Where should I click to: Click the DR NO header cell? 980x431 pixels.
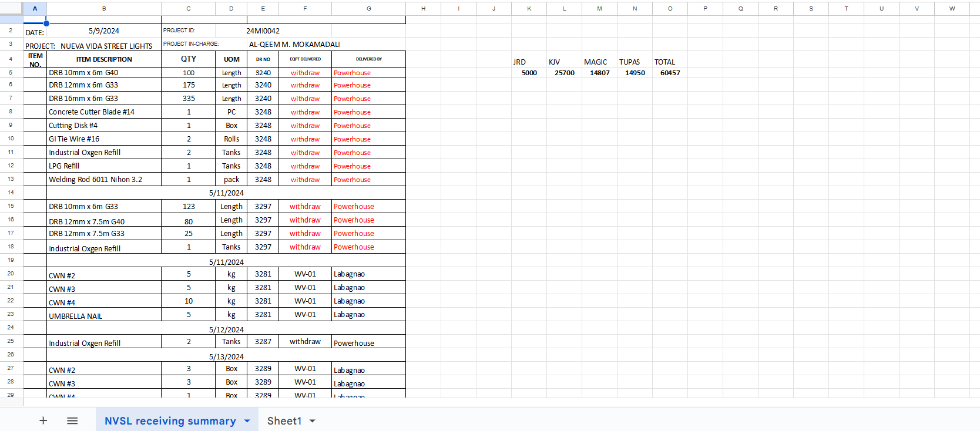tap(263, 59)
